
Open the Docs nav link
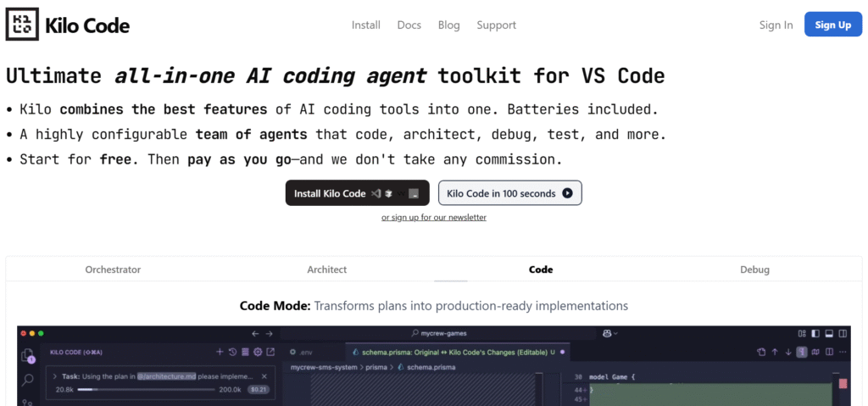[409, 25]
